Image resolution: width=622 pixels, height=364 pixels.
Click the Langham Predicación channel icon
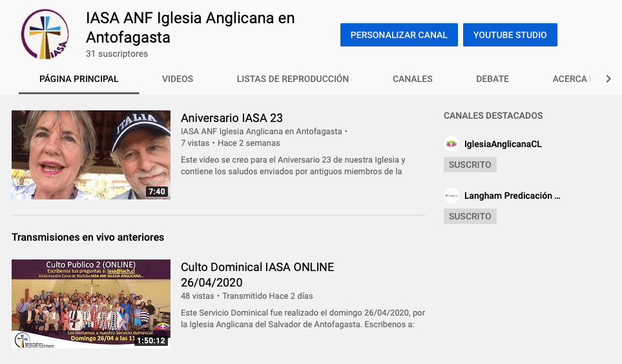[x=451, y=196]
